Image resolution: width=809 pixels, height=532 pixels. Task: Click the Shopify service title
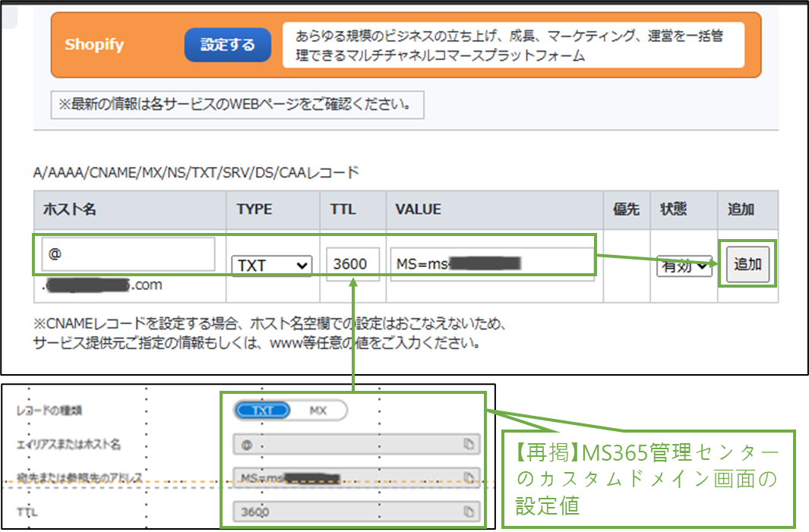[94, 44]
